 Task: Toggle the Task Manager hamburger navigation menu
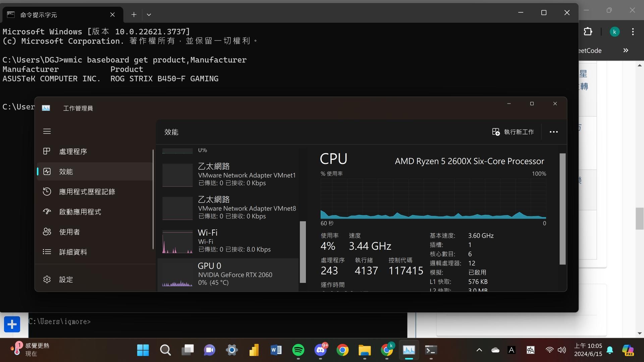pos(47,131)
